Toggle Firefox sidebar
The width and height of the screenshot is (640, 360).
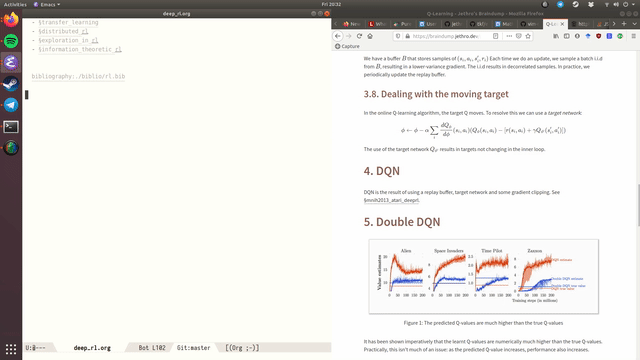[567, 36]
